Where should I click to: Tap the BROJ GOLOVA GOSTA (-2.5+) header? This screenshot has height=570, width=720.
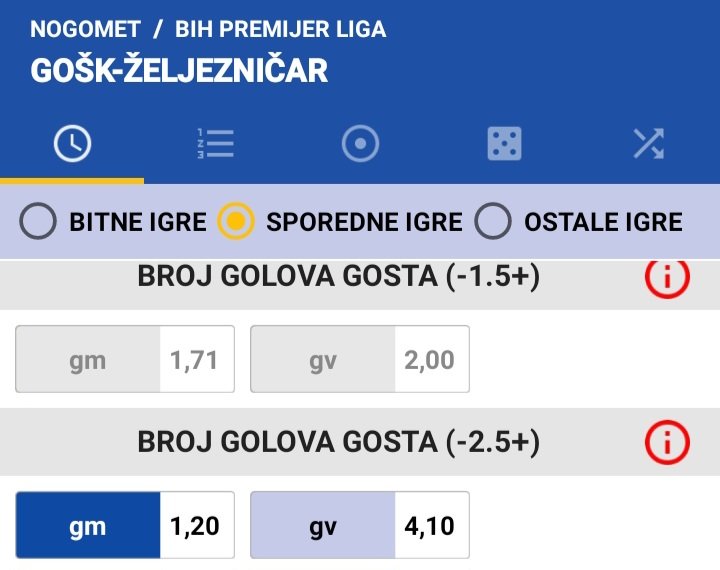[339, 442]
